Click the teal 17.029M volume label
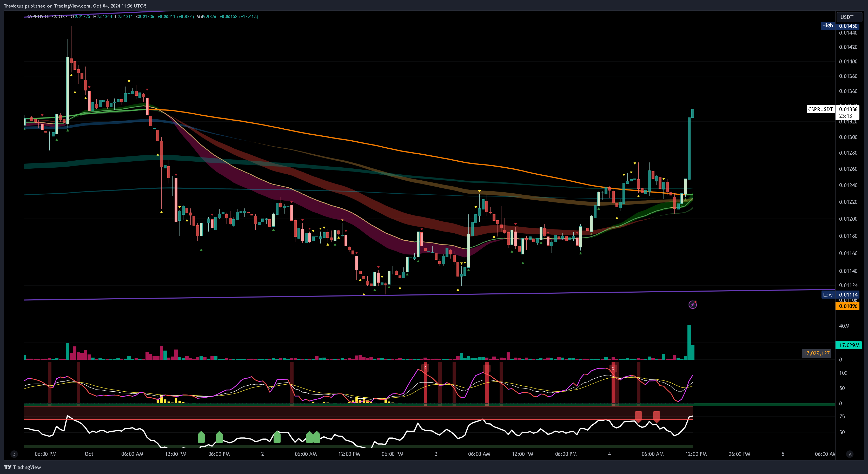Viewport: 868px width, 474px height. (849, 345)
